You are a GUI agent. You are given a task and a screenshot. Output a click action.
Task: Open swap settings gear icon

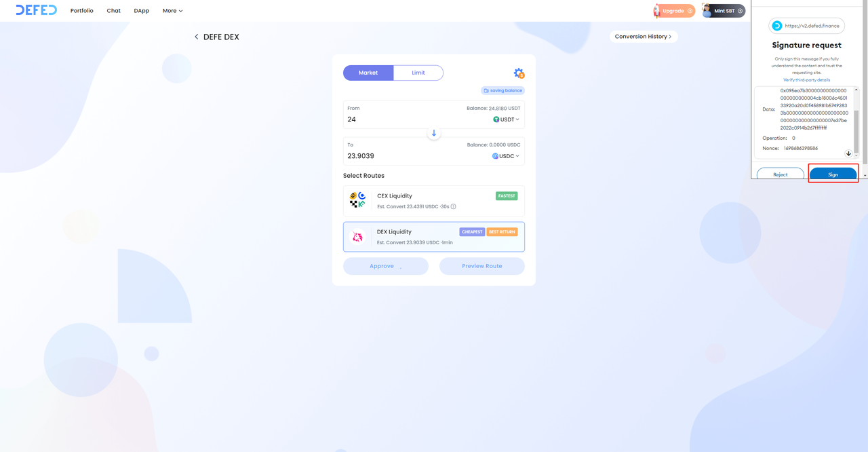click(519, 73)
